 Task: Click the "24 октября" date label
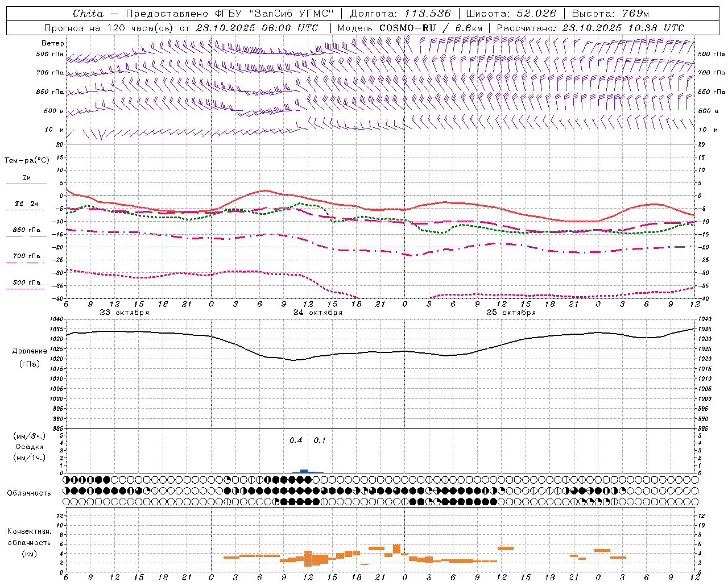pyautogui.click(x=318, y=312)
